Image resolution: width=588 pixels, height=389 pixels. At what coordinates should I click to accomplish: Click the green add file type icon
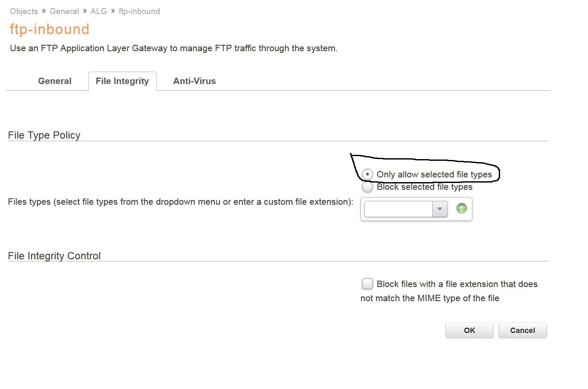462,208
